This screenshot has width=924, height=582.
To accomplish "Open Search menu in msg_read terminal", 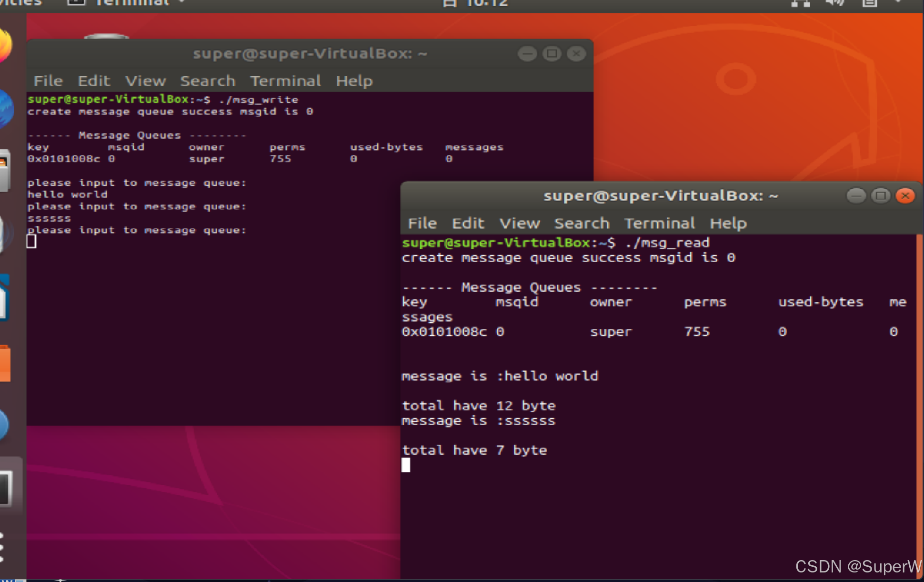I will [x=582, y=223].
